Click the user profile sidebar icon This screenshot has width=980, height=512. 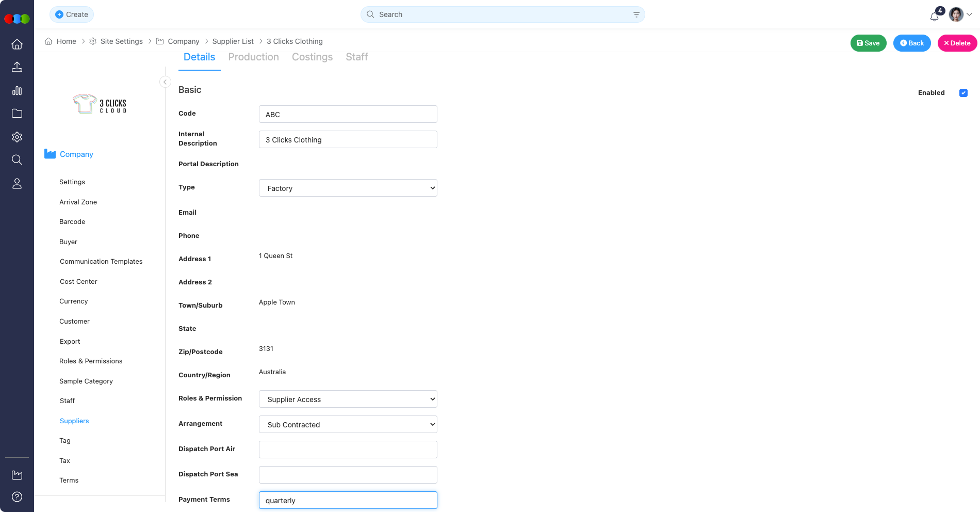click(17, 183)
